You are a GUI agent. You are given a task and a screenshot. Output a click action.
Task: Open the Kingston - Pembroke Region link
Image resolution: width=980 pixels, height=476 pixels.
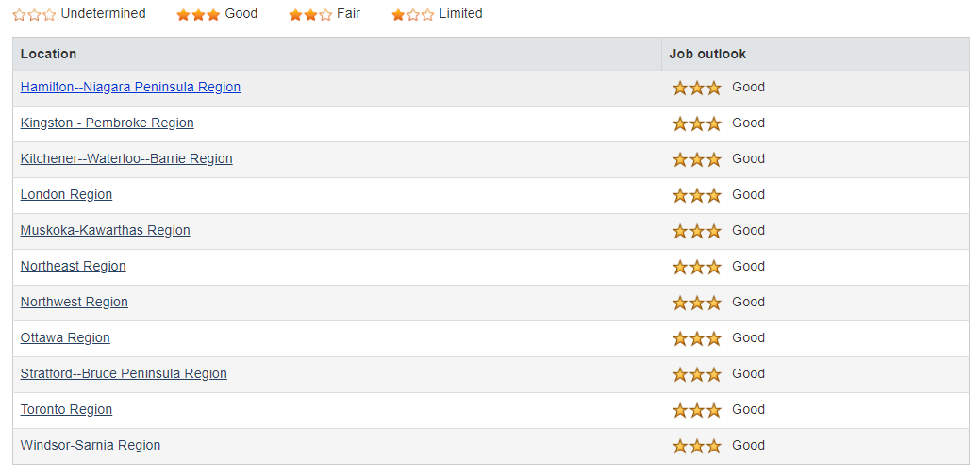click(x=107, y=123)
